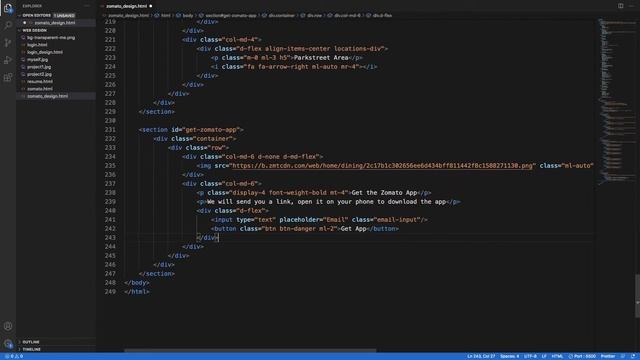Place cursor on 'Parkstreet Area' text
Viewport: 640px width, 360px height.
[x=321, y=58]
